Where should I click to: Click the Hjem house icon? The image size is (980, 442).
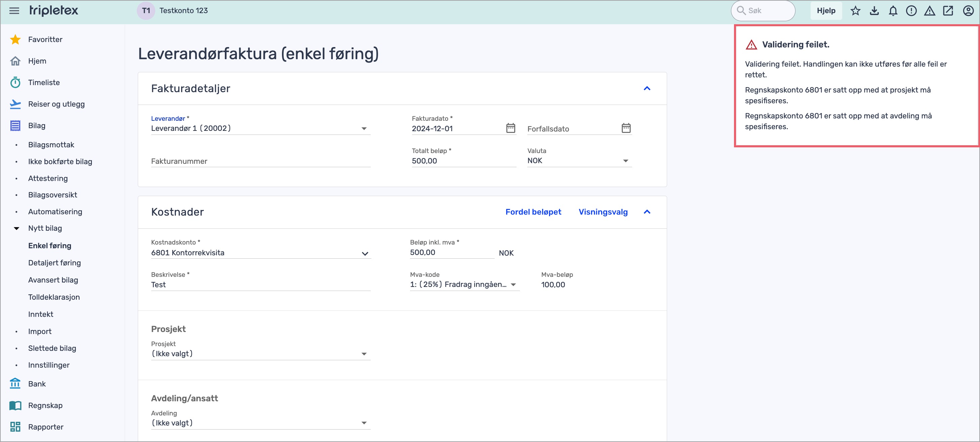tap(15, 61)
